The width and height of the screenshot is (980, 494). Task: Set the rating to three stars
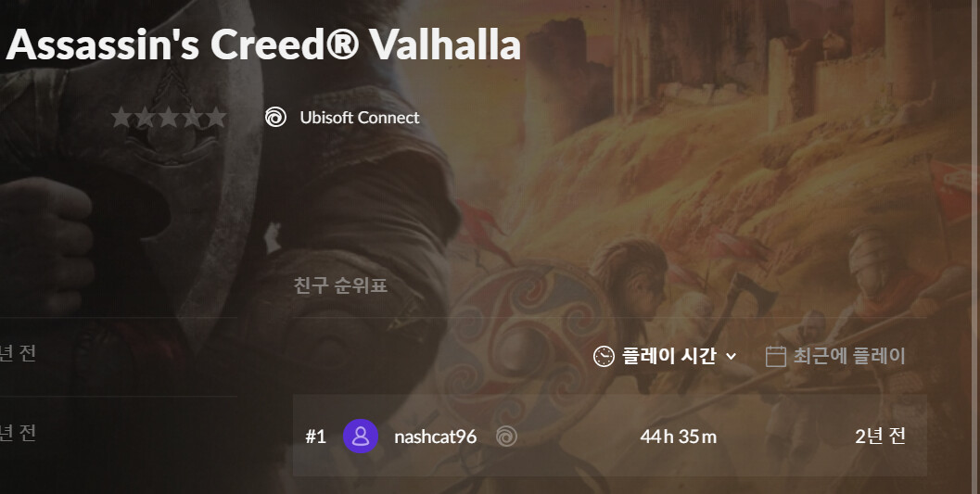pyautogui.click(x=169, y=118)
